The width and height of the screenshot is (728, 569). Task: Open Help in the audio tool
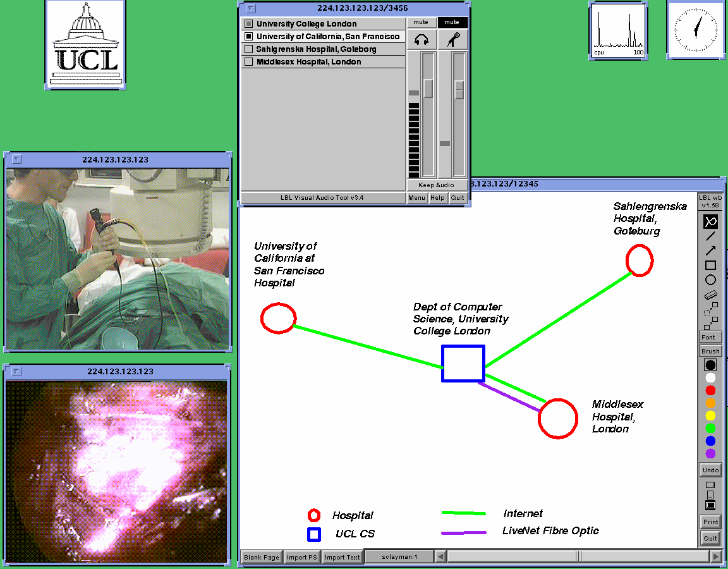pos(437,197)
